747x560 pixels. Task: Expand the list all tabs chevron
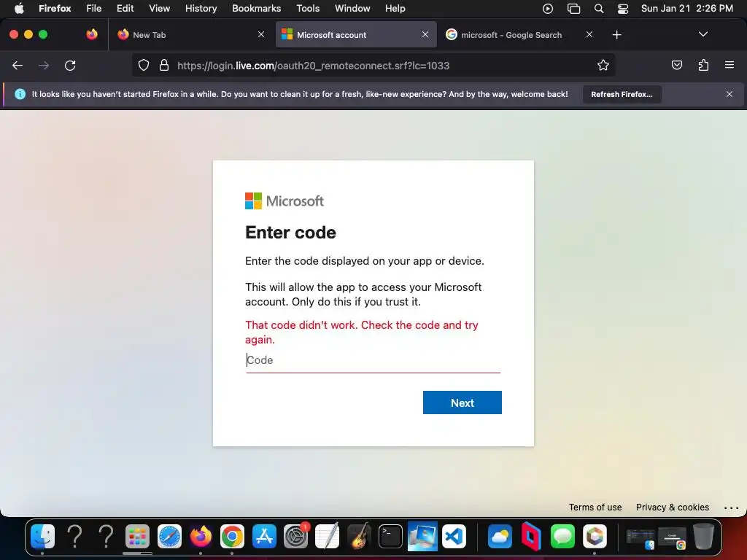click(x=703, y=34)
